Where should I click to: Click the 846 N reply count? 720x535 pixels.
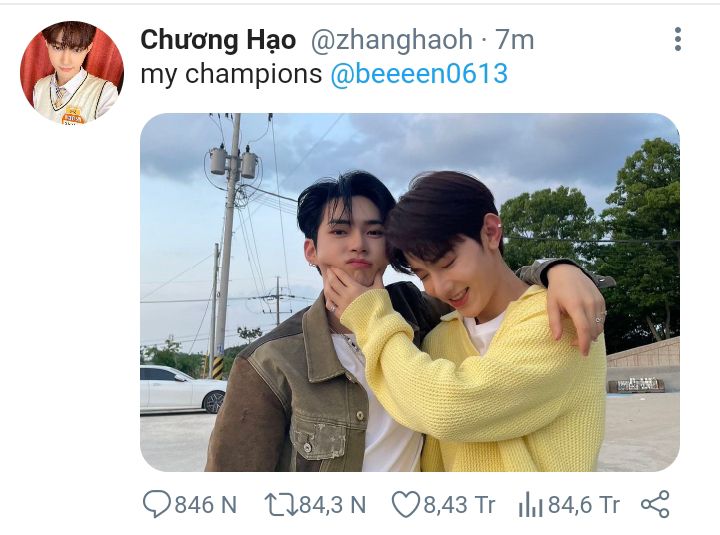(206, 505)
